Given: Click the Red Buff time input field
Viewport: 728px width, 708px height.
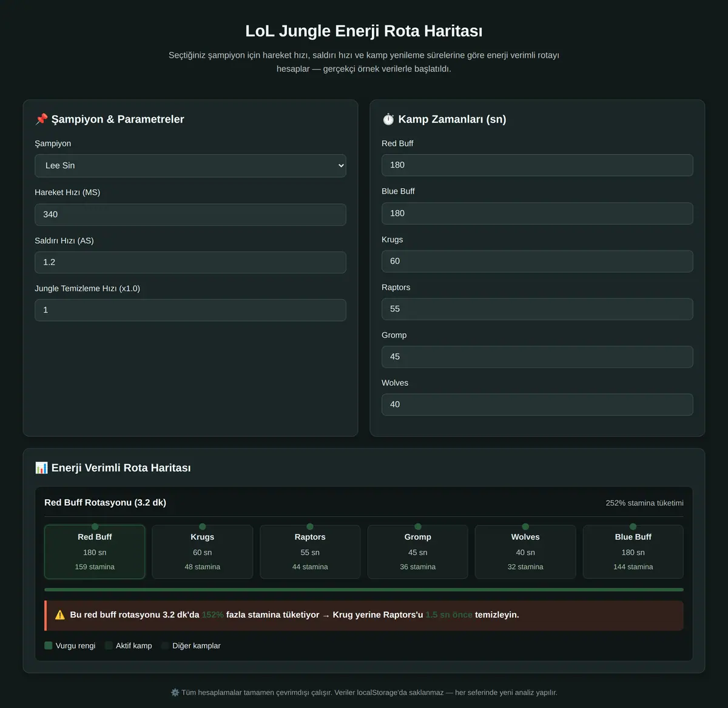Looking at the screenshot, I should (538, 165).
